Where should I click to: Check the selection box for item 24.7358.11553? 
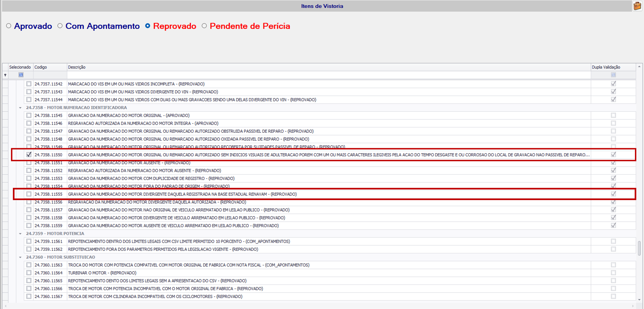point(29,178)
